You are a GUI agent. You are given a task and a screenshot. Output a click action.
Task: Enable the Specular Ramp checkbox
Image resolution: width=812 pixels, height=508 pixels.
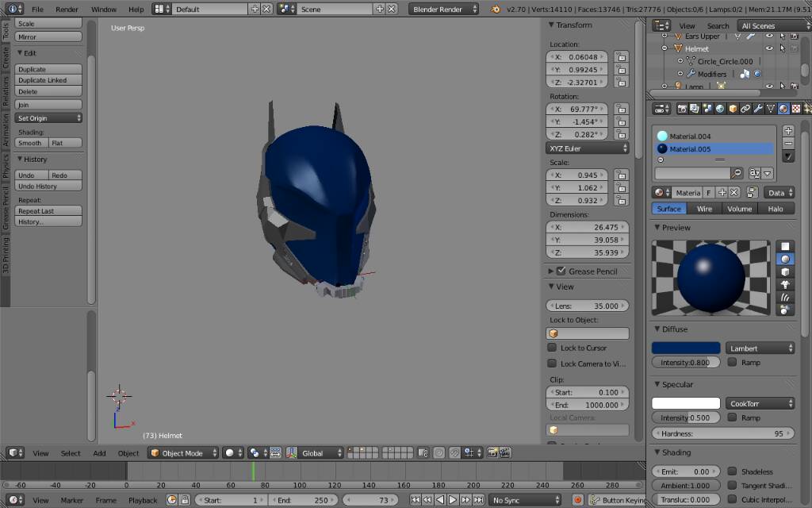pyautogui.click(x=732, y=418)
